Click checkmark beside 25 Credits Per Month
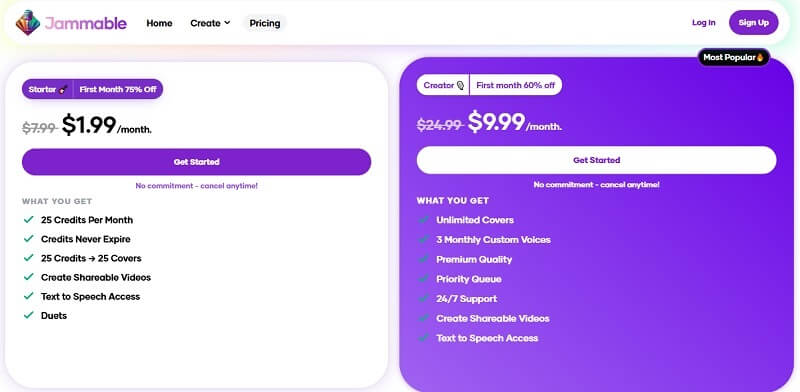The image size is (800, 392). tap(29, 220)
